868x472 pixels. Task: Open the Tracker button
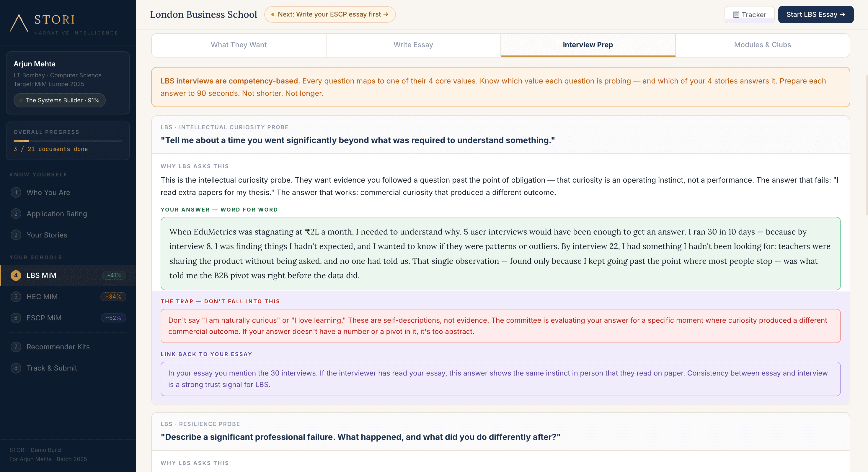point(749,14)
